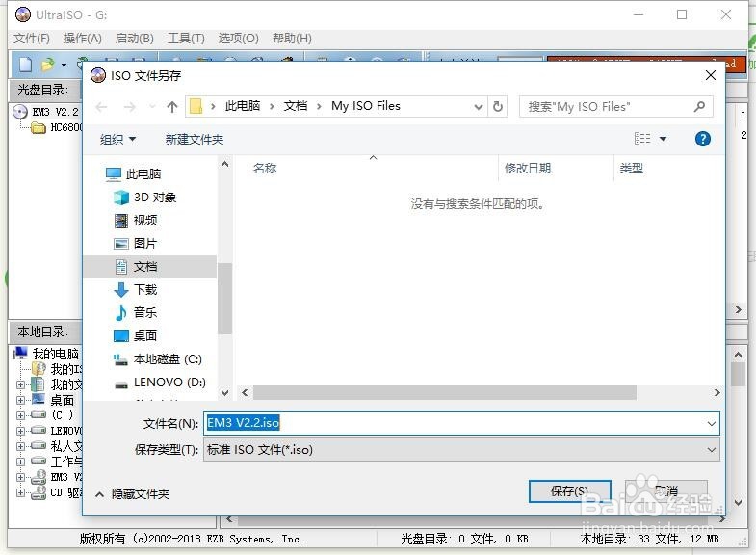Select EM3 V2.2 disc in the 光盘目录 tree
756x555 pixels.
[x=46, y=112]
